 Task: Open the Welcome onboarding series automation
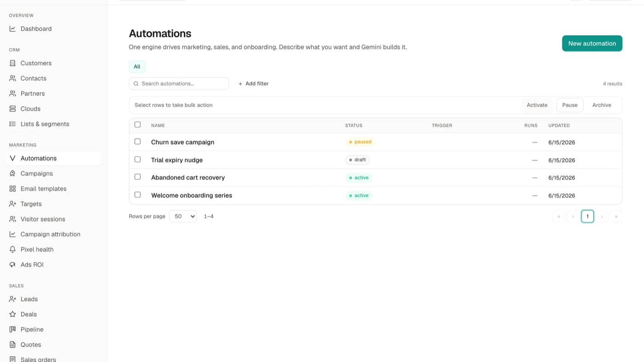tap(192, 195)
